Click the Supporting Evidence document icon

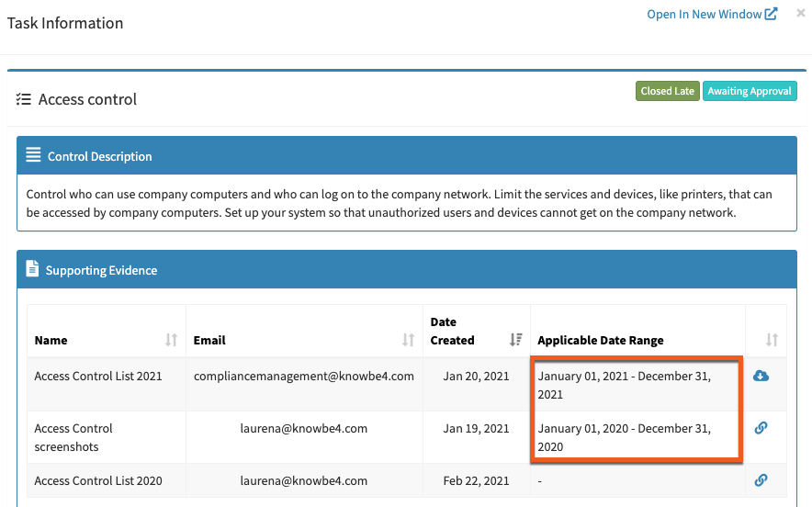(x=32, y=269)
